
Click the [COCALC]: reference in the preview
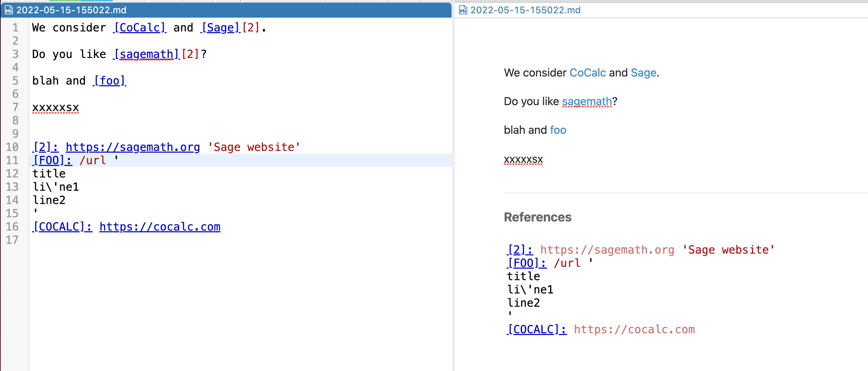(536, 329)
